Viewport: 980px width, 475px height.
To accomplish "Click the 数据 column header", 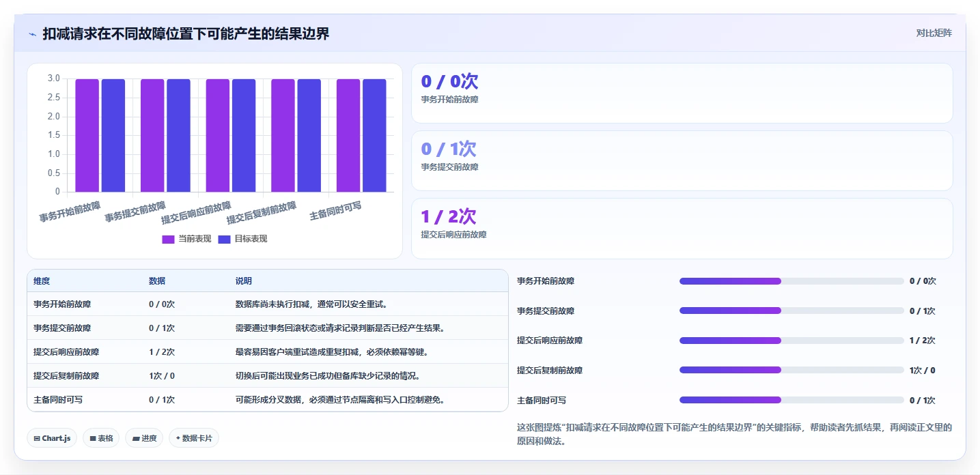I will pyautogui.click(x=157, y=281).
